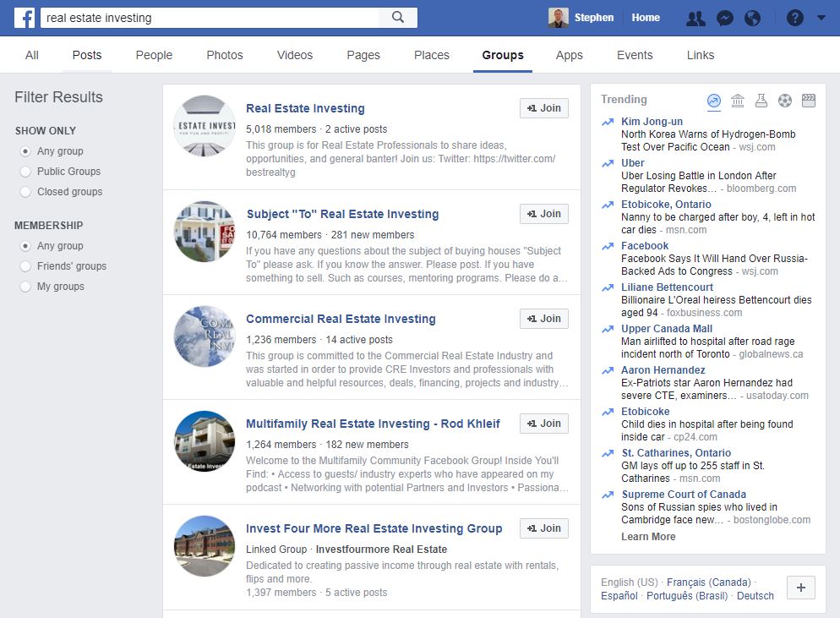840x618 pixels.
Task: View the Sports trending topics icon
Action: 785,100
